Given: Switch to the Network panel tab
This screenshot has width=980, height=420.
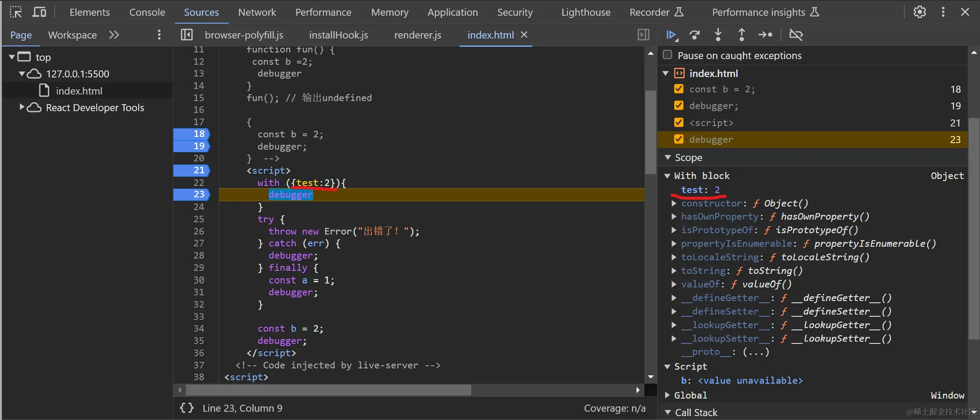Looking at the screenshot, I should tap(257, 12).
